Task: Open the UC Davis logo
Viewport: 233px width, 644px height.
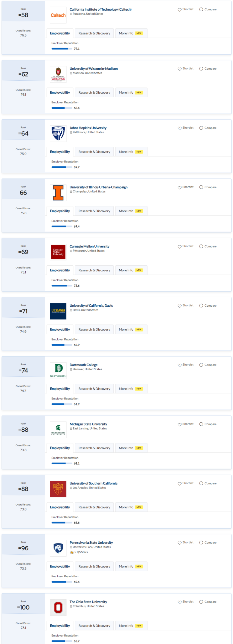Action: 58,311
